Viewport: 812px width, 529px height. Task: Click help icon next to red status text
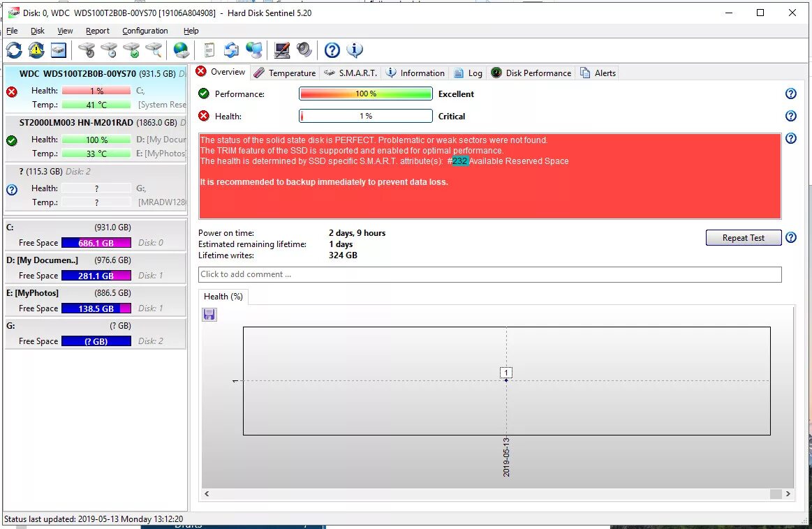[791, 138]
